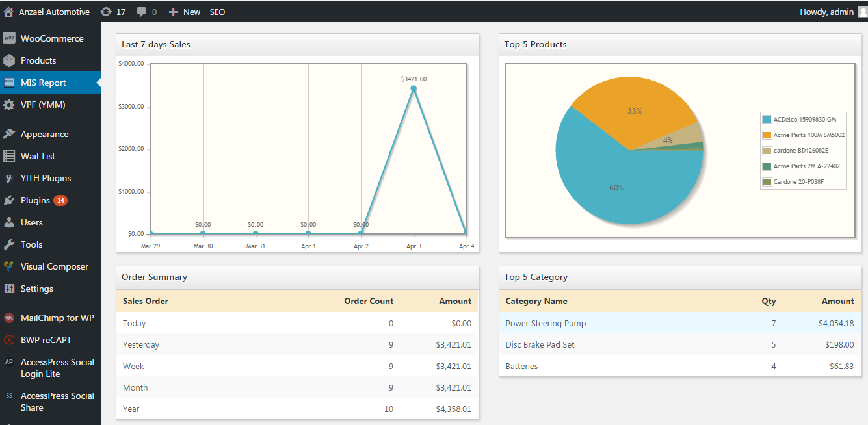The height and width of the screenshot is (425, 868).
Task: Click the ACDelco 15909830 GM legend swatch
Action: coord(767,120)
